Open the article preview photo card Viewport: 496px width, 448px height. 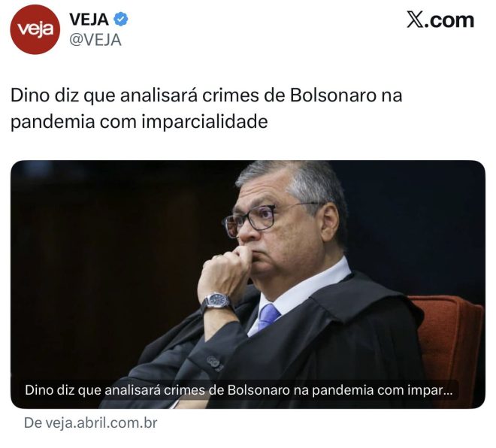(x=248, y=284)
